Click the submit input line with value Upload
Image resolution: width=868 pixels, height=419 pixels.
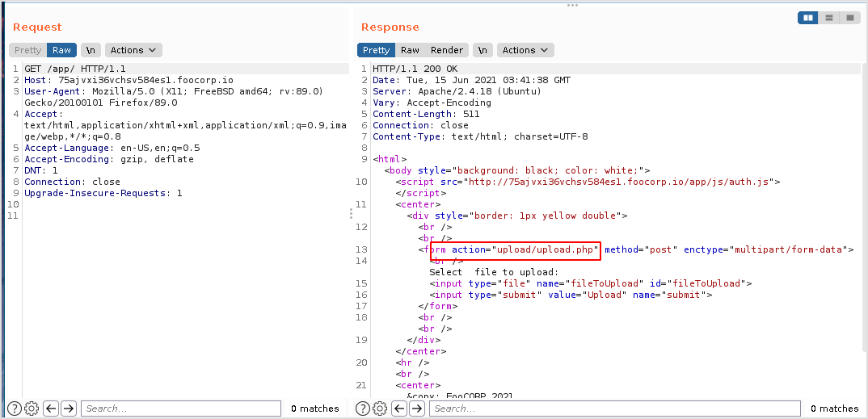(x=571, y=295)
